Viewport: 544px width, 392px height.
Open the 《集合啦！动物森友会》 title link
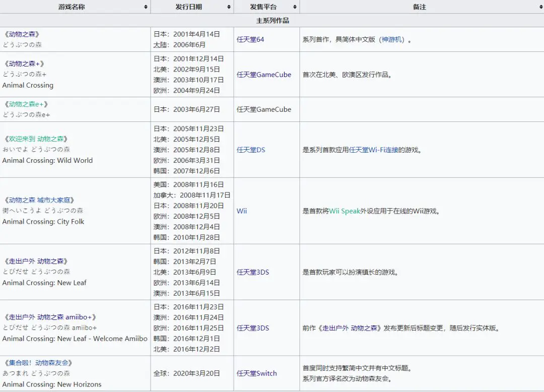tap(38, 363)
